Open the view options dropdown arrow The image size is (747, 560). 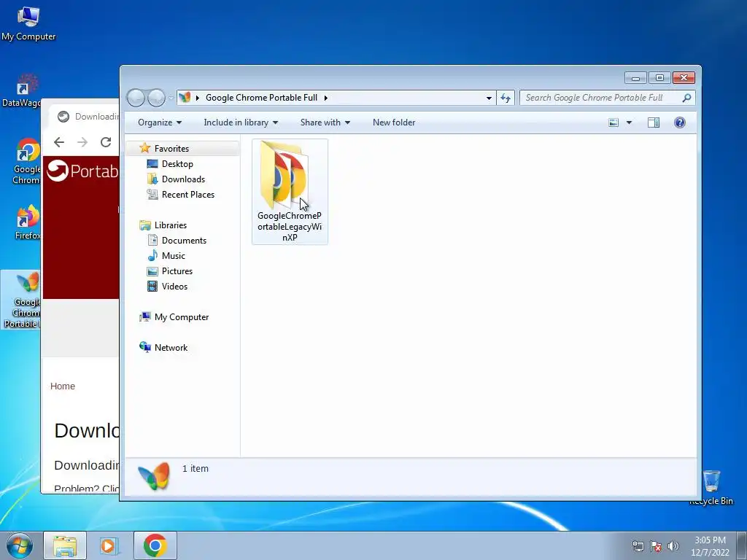pos(629,122)
